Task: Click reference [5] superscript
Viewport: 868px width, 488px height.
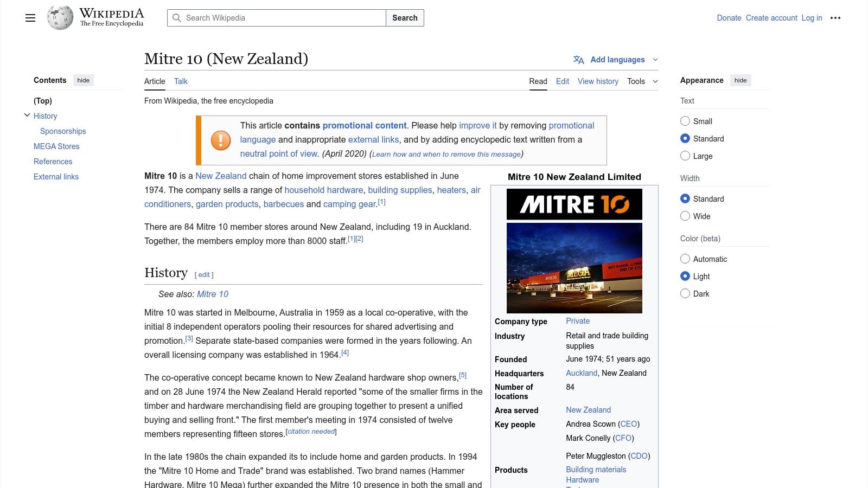Action: click(463, 375)
